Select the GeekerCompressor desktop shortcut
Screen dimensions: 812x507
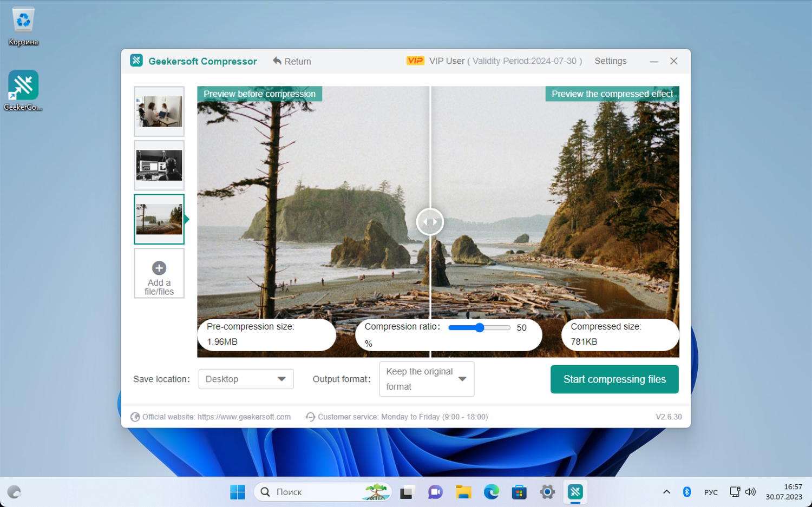[23, 90]
